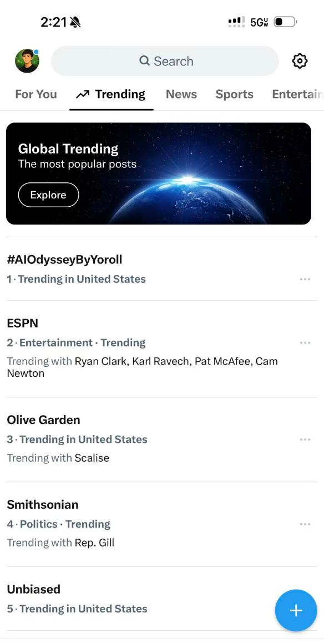This screenshot has height=644, width=324.
Task: Tap the magnifier icon in search bar
Action: [144, 61]
